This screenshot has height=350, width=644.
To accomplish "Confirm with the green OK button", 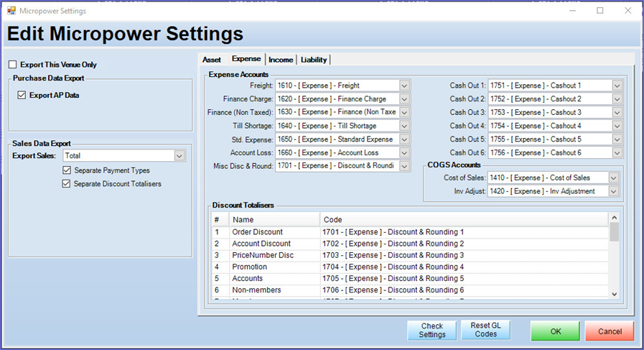I will (x=556, y=331).
